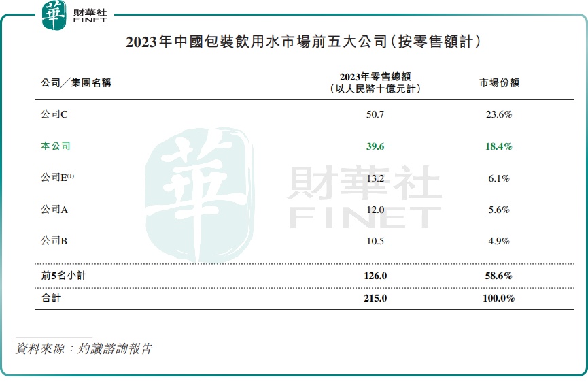Click the green FINET logo icon at top

(54, 15)
